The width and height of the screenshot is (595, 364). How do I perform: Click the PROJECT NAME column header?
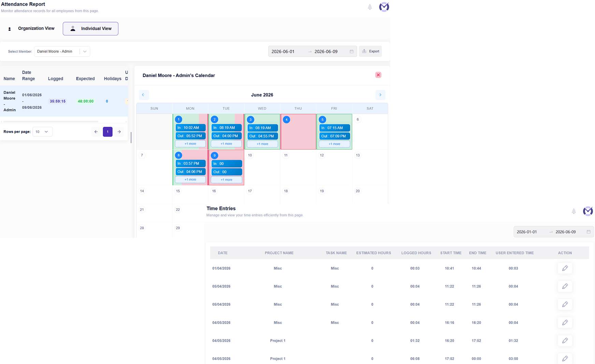pyautogui.click(x=279, y=253)
